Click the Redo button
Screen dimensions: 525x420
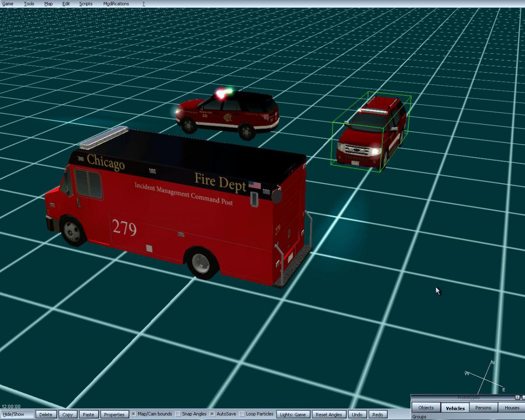(378, 414)
